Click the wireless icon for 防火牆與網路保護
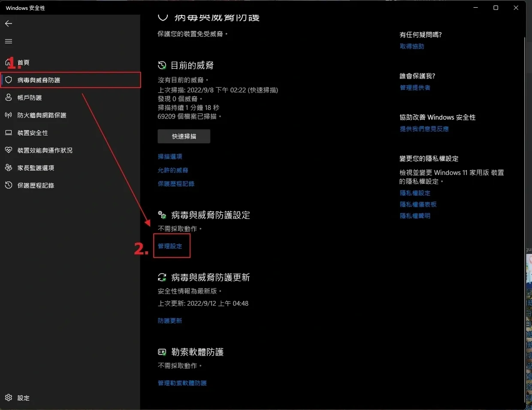Screen dimensions: 532x410 9,115
